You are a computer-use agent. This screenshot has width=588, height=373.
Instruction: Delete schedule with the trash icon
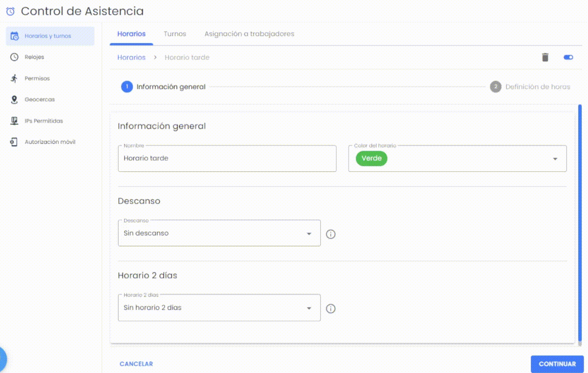545,57
